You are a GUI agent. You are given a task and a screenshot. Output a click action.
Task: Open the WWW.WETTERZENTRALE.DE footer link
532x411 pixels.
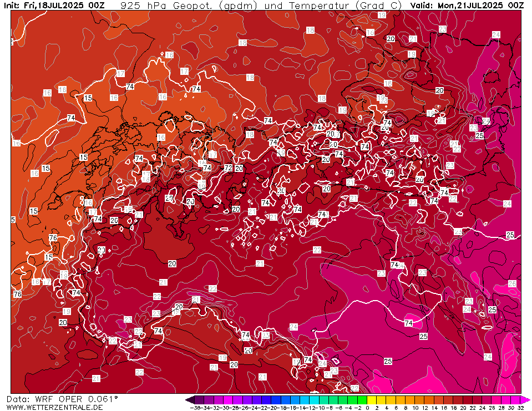(54, 407)
